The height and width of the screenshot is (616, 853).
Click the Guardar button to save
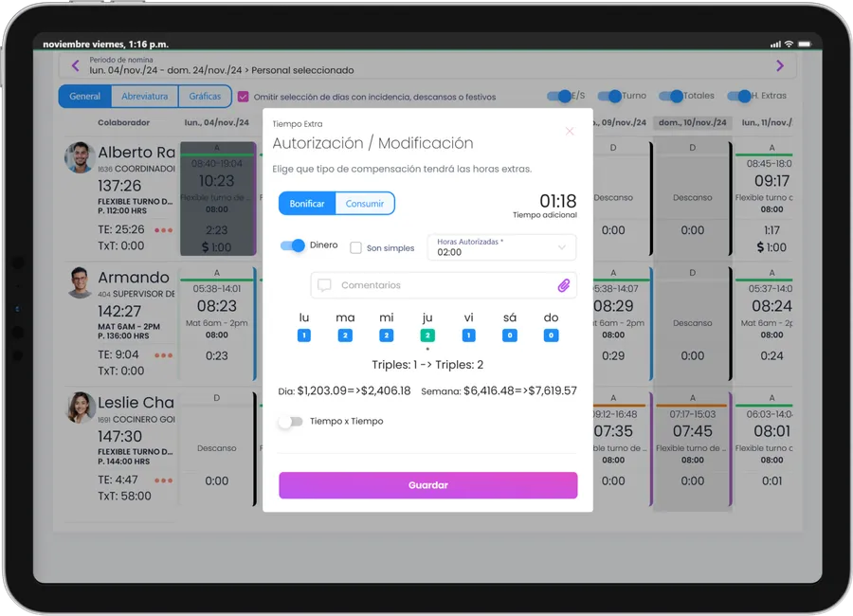point(427,484)
